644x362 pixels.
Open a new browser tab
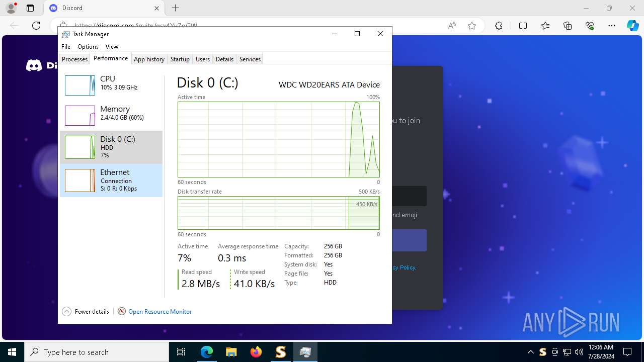tap(175, 8)
